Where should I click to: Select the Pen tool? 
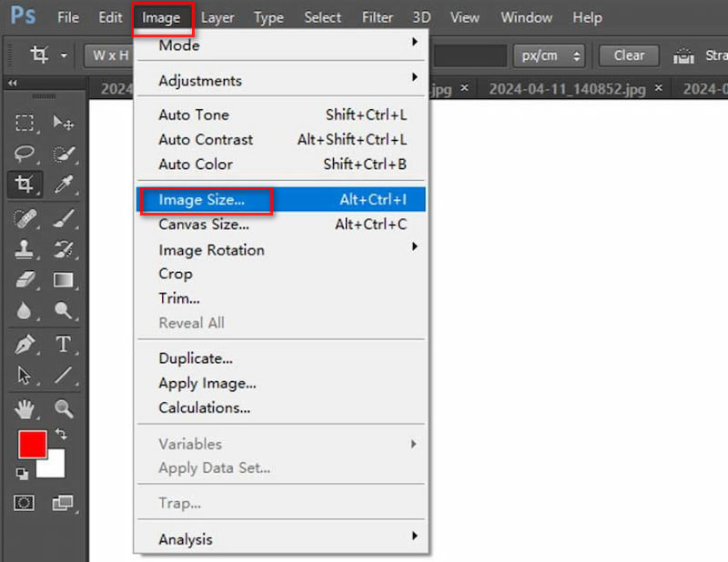point(25,345)
